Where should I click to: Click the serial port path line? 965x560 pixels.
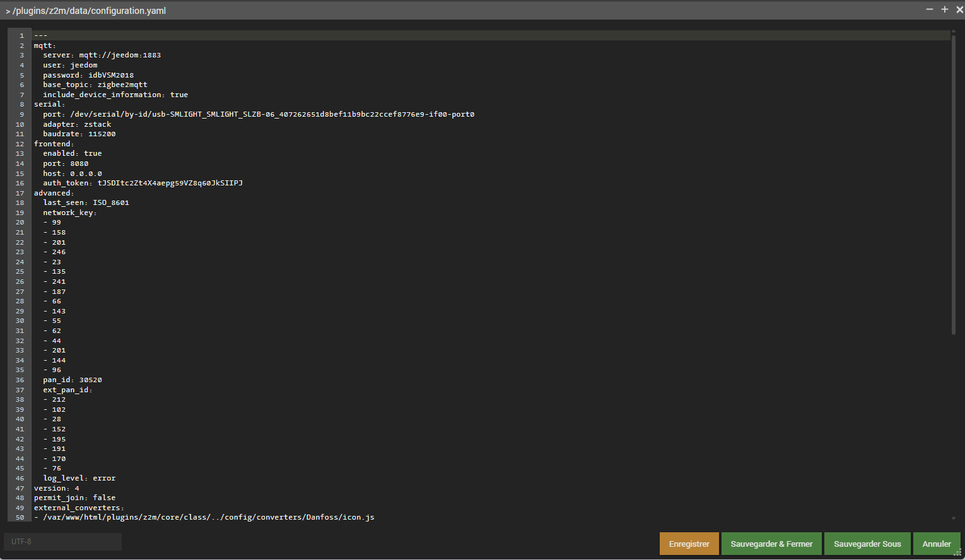pos(259,115)
